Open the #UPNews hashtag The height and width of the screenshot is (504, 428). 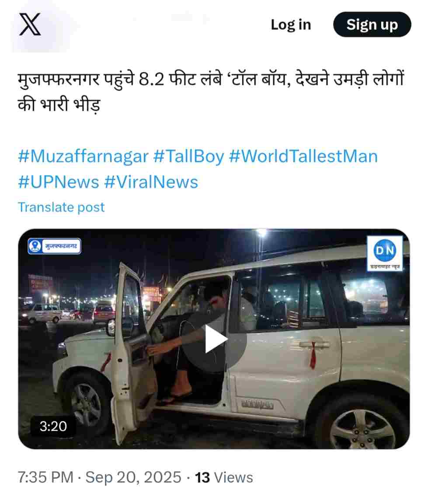pos(59,182)
